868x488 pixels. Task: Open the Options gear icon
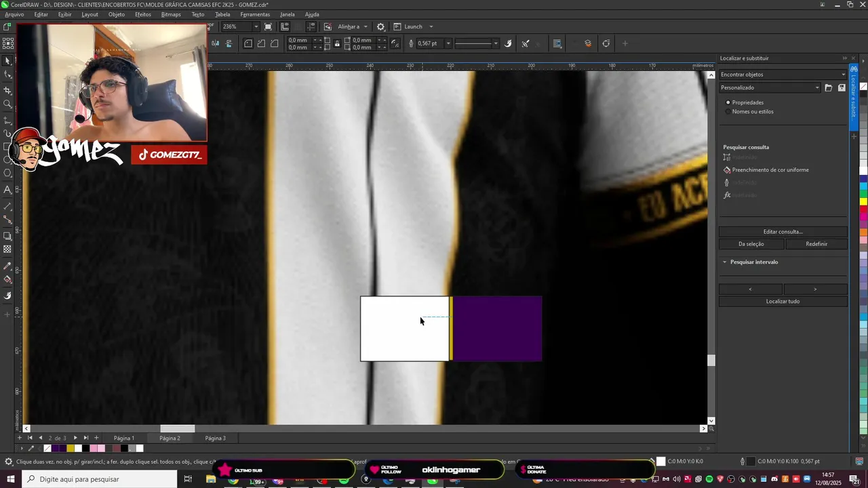pyautogui.click(x=381, y=27)
